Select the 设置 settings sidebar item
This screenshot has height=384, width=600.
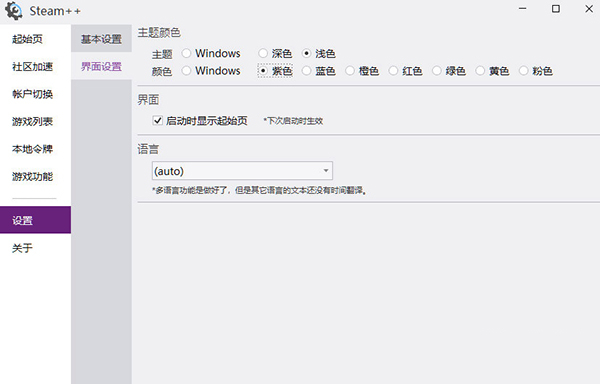pyautogui.click(x=35, y=220)
